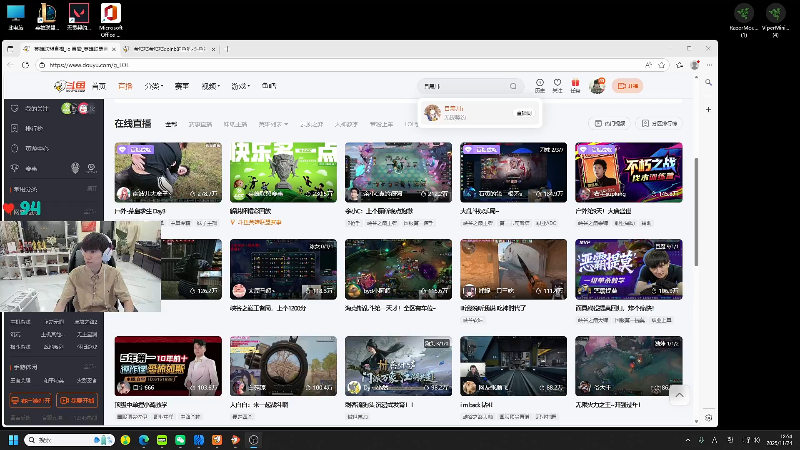This screenshot has height=450, width=800.
Task: Click the Windows Start button
Action: coord(13,440)
